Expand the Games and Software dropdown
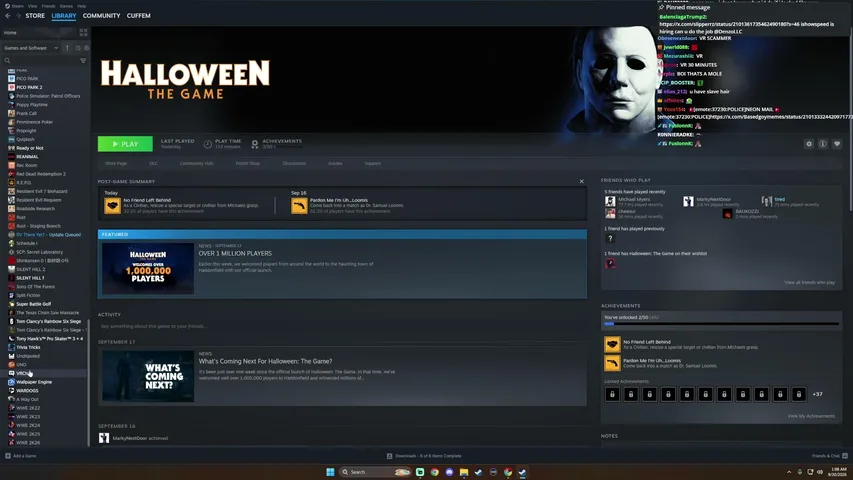Viewport: 853px width, 480px height. (x=31, y=48)
